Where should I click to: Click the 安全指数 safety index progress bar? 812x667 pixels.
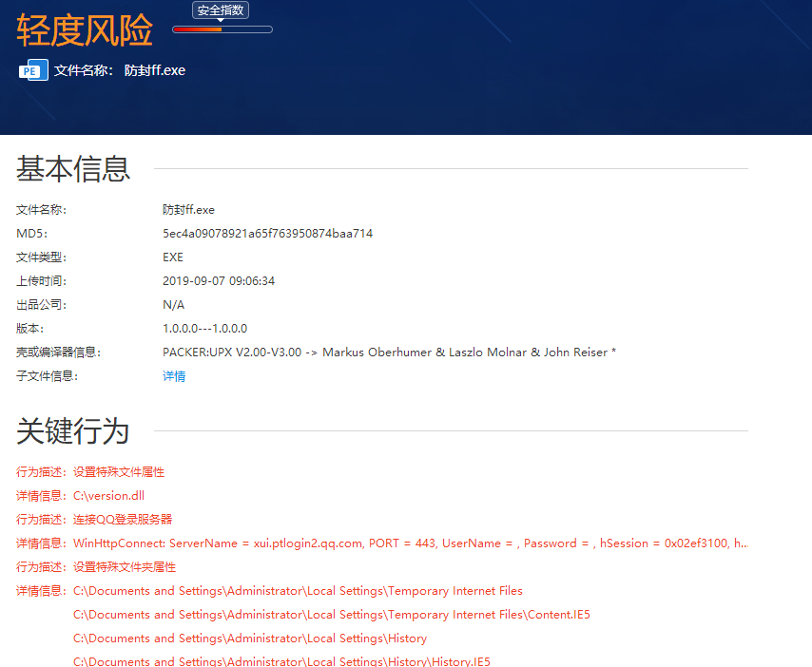[222, 29]
